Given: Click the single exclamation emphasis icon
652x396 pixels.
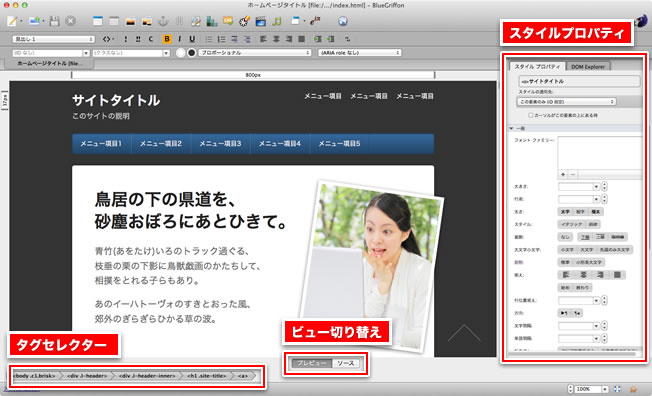Looking at the screenshot, I should [x=126, y=39].
